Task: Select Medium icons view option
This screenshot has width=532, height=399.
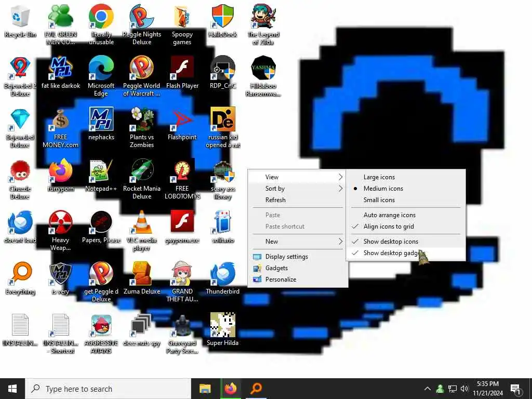Action: pyautogui.click(x=406, y=188)
